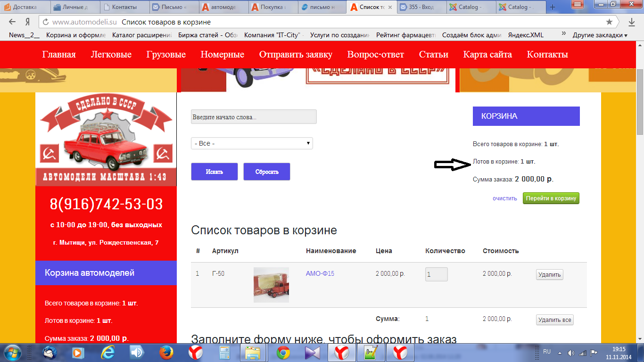Click the 'очистить' cart link
This screenshot has width=644, height=362.
point(504,198)
